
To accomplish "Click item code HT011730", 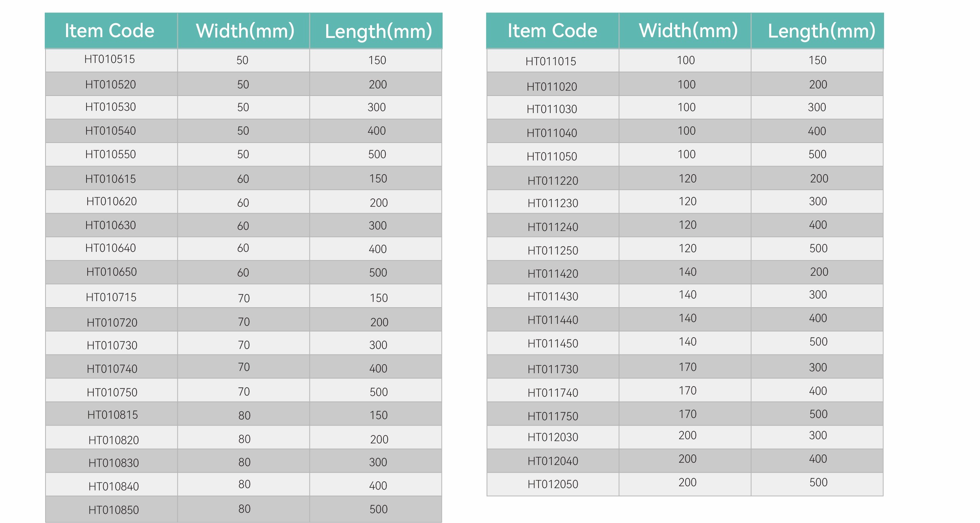I will [553, 369].
